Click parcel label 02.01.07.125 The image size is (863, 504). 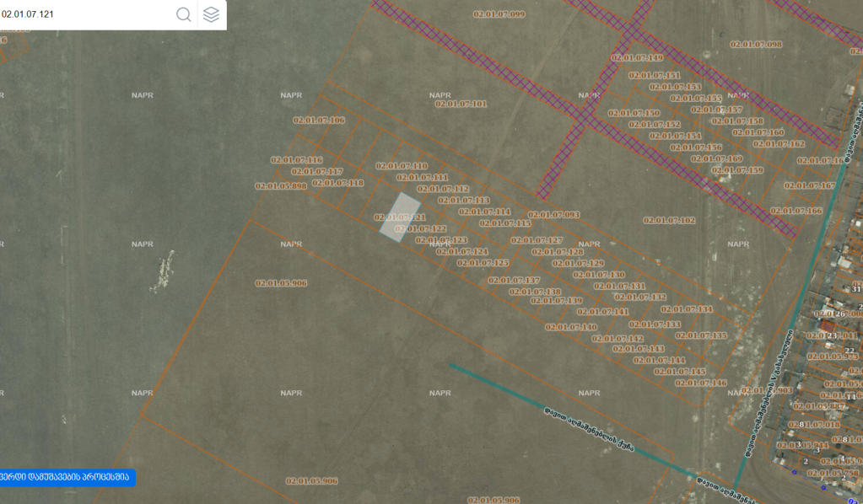coord(483,263)
